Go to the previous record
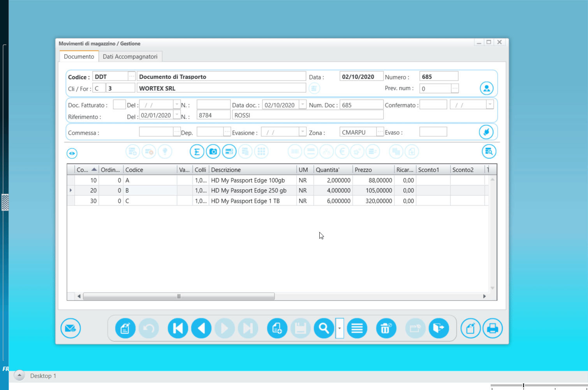The height and width of the screenshot is (390, 588). pyautogui.click(x=201, y=328)
